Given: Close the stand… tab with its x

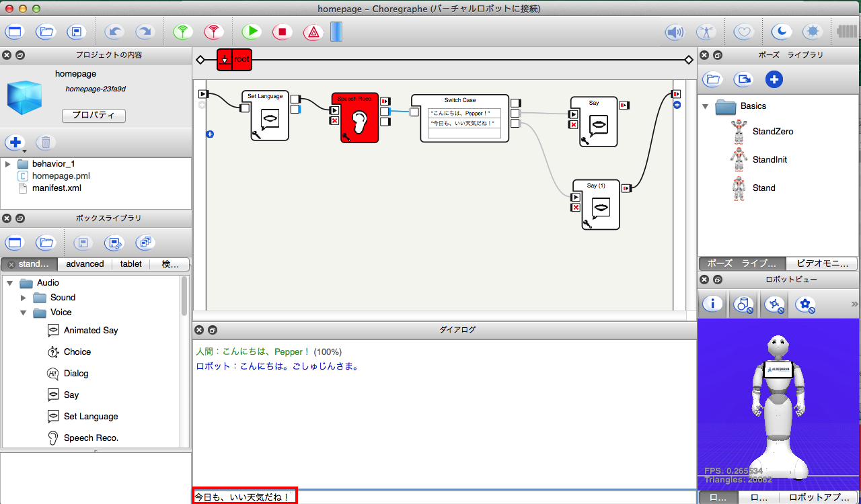Looking at the screenshot, I should [11, 265].
